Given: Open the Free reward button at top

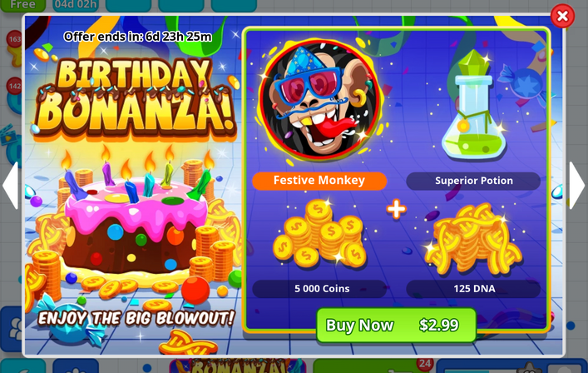Looking at the screenshot, I should pos(22,5).
